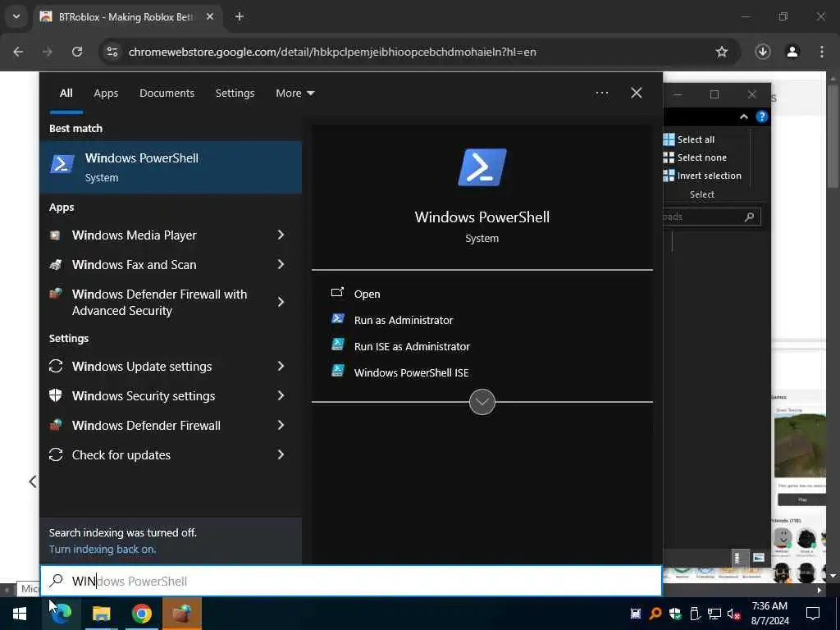
Task: Open Google Chrome from the taskbar
Action: [141, 614]
